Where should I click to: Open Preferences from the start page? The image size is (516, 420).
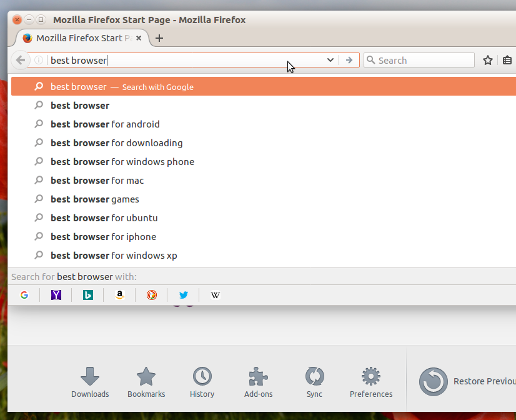coord(371,382)
